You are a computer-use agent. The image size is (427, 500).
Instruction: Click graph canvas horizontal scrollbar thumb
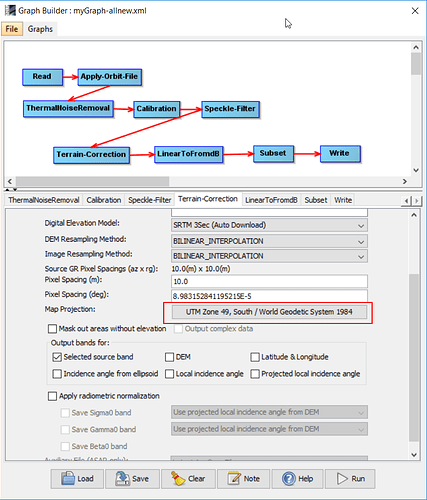point(92,181)
